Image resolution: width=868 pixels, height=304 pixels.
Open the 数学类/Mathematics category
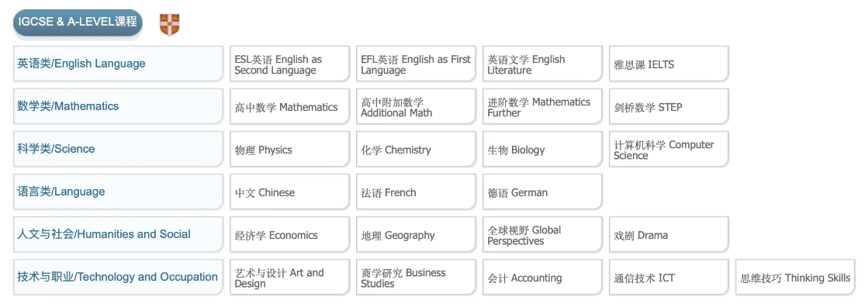point(118,106)
